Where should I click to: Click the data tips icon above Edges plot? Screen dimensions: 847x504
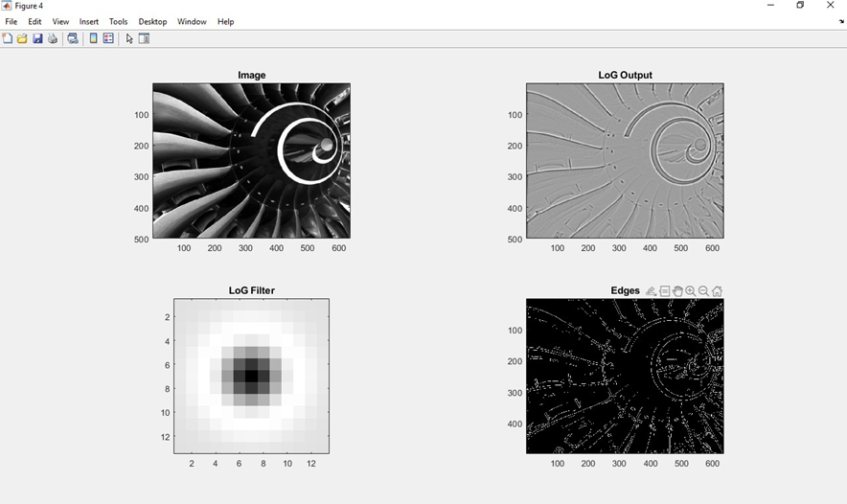click(x=664, y=291)
